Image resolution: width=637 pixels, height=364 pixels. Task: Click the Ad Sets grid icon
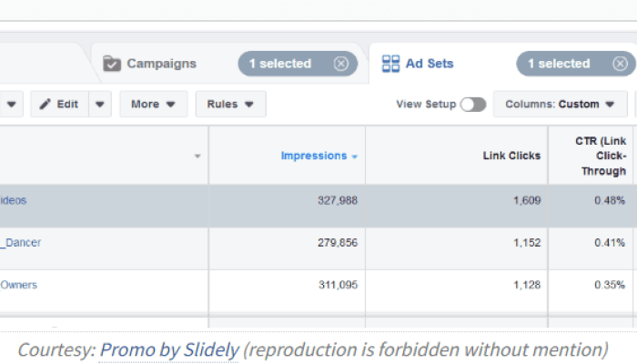[x=390, y=64]
